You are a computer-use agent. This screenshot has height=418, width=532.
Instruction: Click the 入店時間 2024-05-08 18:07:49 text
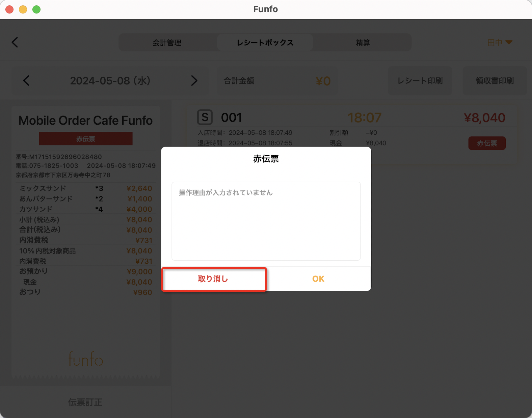(245, 133)
